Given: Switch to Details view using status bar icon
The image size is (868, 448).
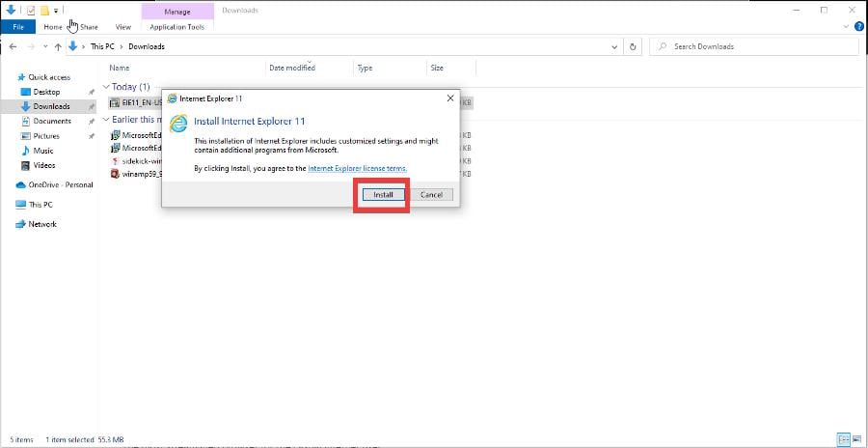Looking at the screenshot, I should pyautogui.click(x=844, y=439).
